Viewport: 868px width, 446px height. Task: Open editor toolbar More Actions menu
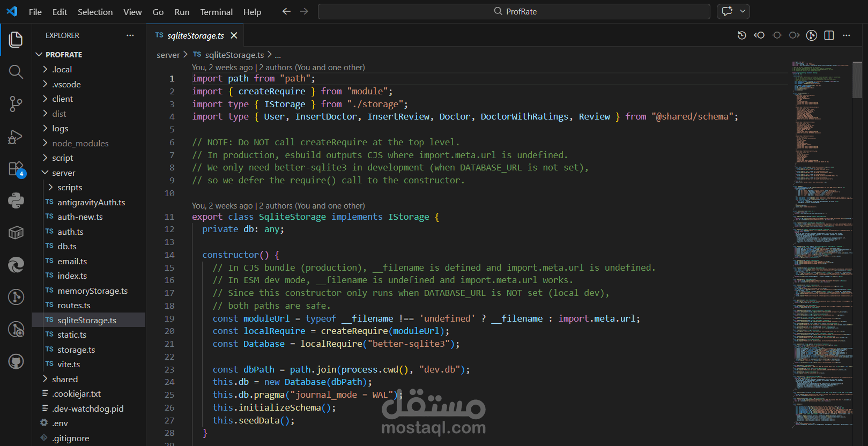coord(847,35)
